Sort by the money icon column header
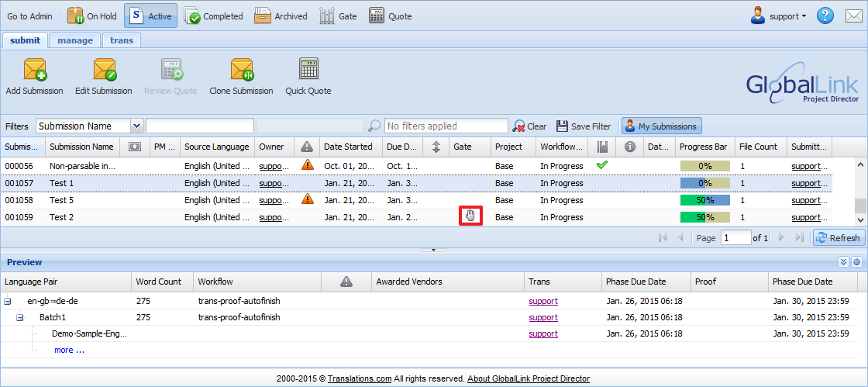 click(134, 147)
